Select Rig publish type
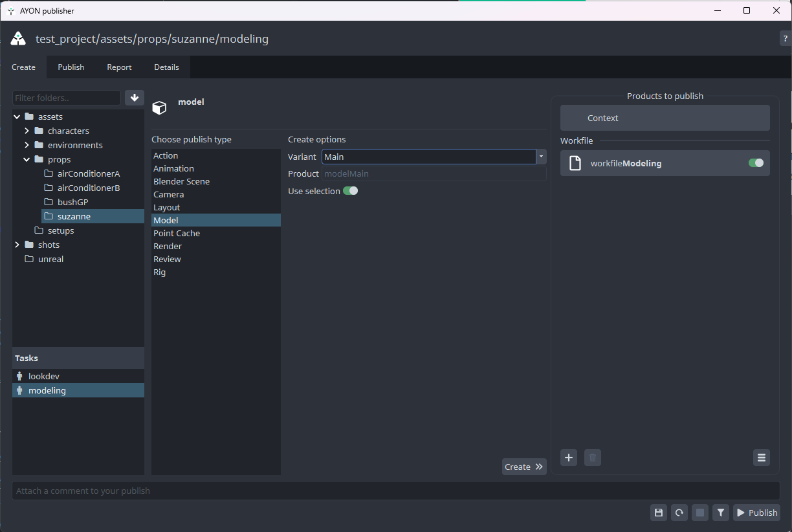Screen dimensions: 792x532 coord(216,272)
